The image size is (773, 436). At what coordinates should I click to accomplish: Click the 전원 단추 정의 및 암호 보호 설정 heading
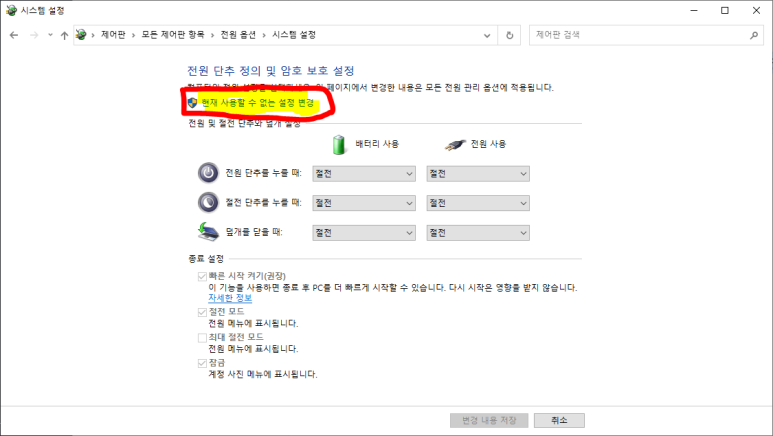coord(271,71)
